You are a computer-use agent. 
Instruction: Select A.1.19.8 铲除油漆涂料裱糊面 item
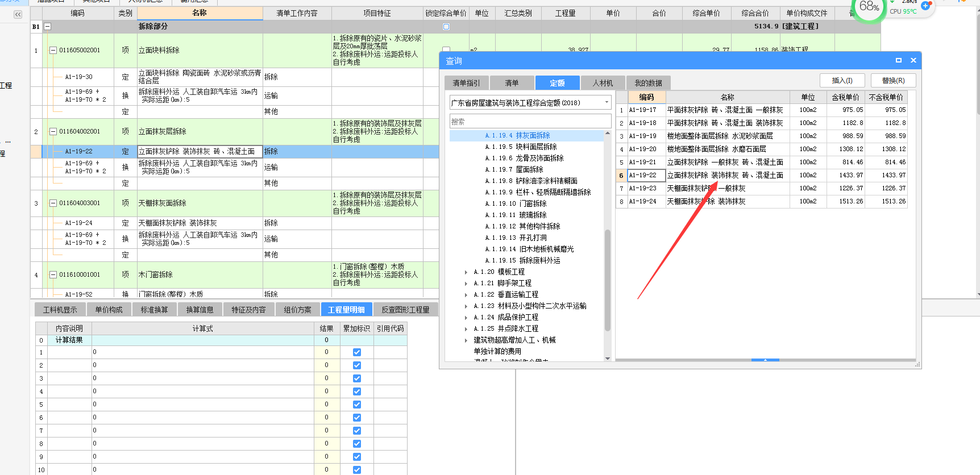tap(531, 181)
